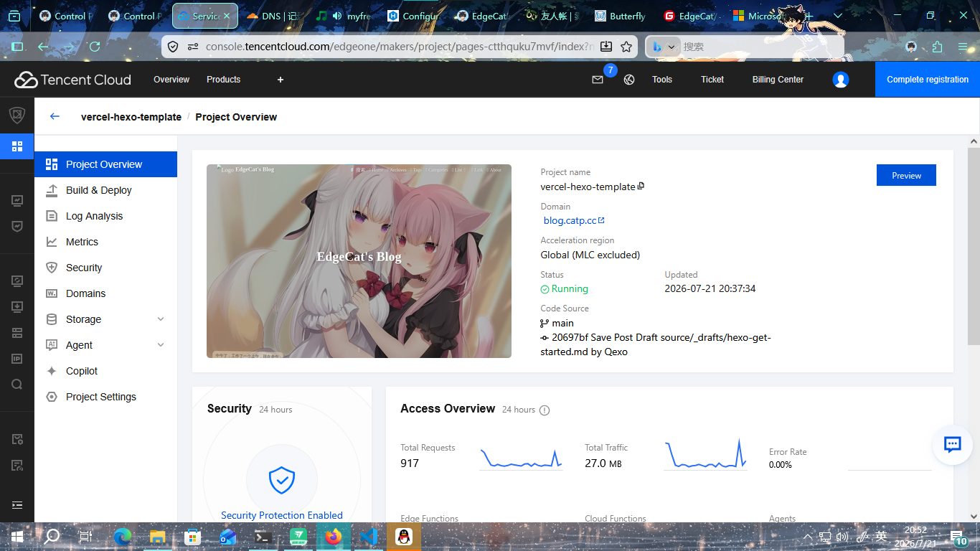Copy project name using the copy icon
Viewport: 980px width, 551px height.
(641, 186)
